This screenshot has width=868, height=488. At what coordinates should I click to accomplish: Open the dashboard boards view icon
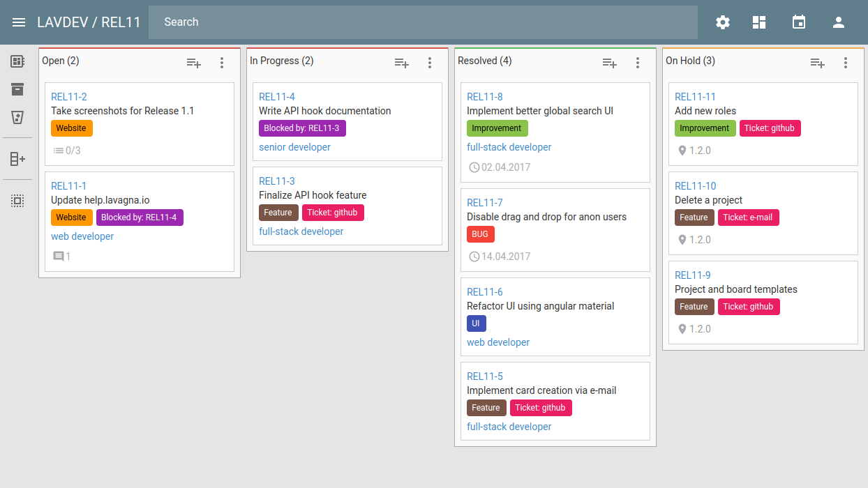click(759, 22)
